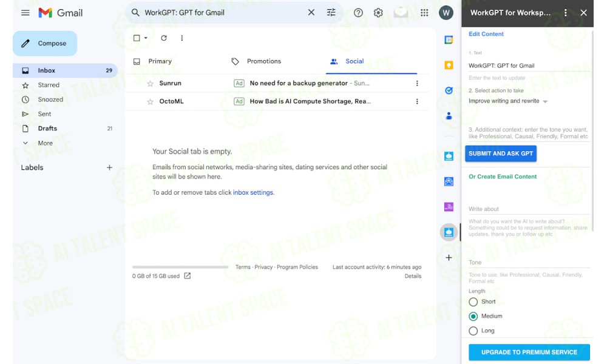Open WorkGPT panel options menu
607x364 pixels.
pos(566,13)
